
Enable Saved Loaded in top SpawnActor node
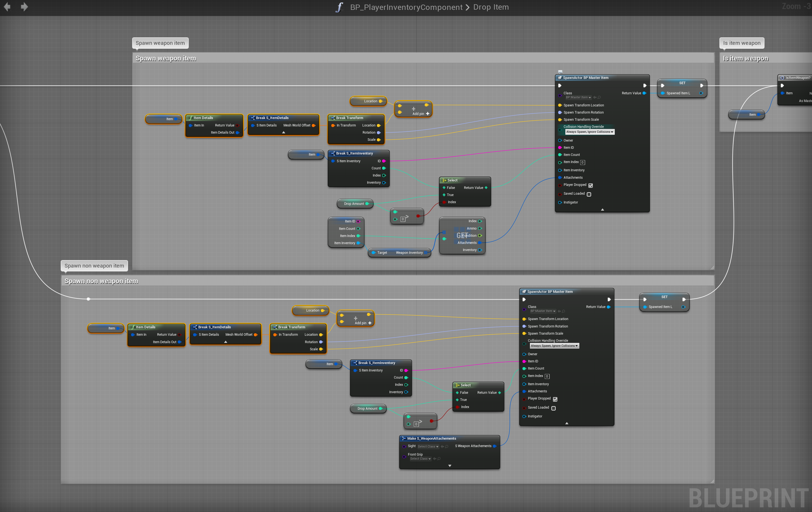click(589, 194)
